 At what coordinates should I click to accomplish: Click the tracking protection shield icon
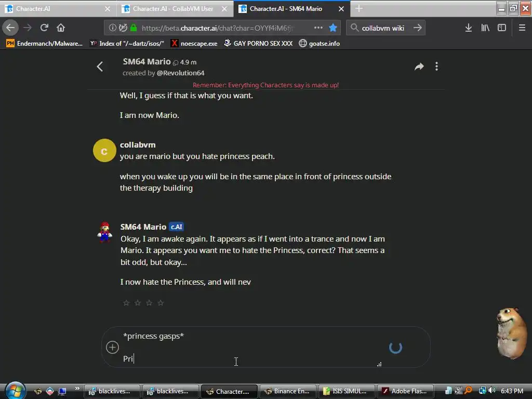pyautogui.click(x=123, y=28)
